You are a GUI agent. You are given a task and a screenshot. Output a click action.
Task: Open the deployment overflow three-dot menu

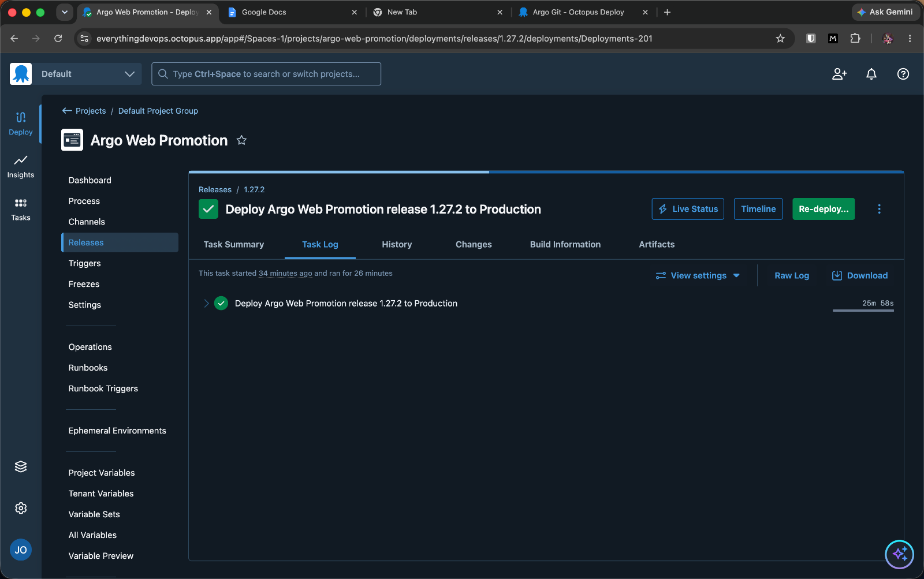point(880,209)
